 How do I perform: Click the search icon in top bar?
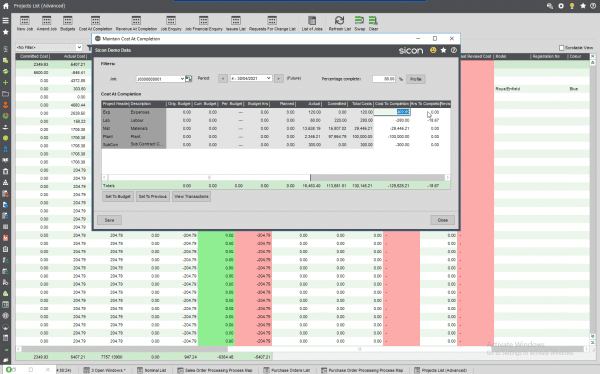coord(550,6)
